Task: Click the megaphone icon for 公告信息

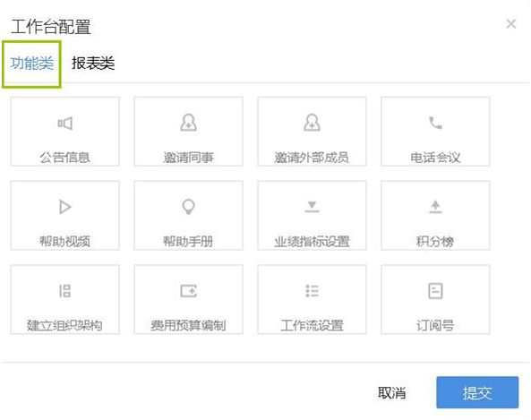Action: [65, 124]
